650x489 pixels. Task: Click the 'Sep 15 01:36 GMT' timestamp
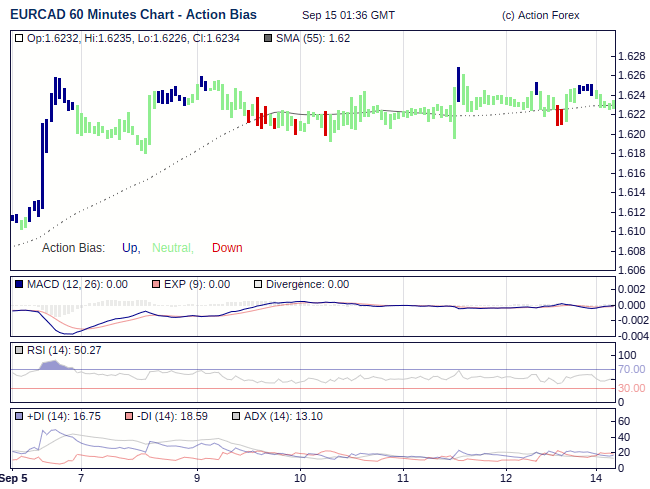pos(348,16)
